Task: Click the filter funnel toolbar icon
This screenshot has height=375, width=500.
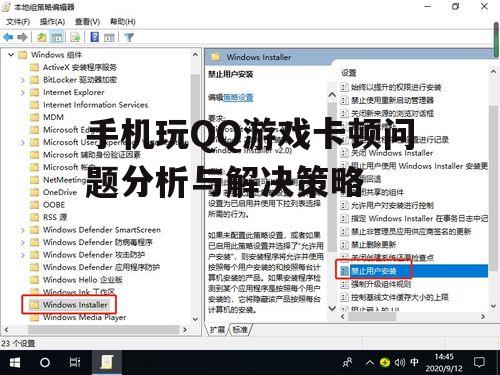Action: 129,37
